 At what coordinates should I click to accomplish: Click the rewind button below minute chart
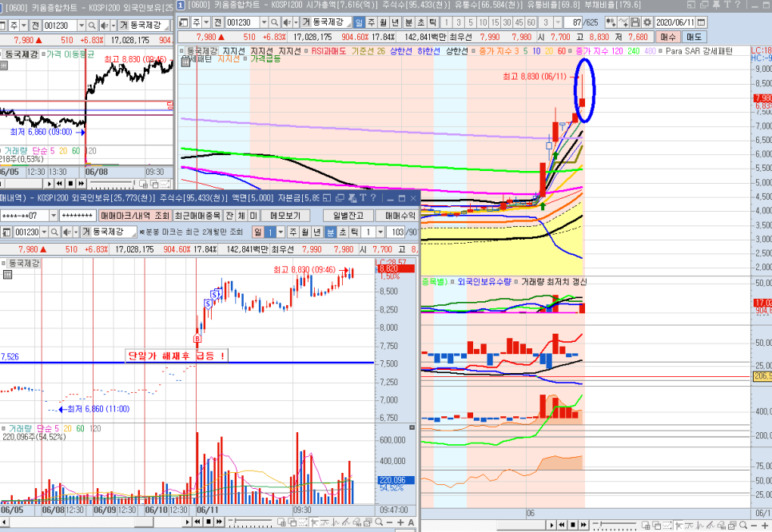(x=197, y=522)
